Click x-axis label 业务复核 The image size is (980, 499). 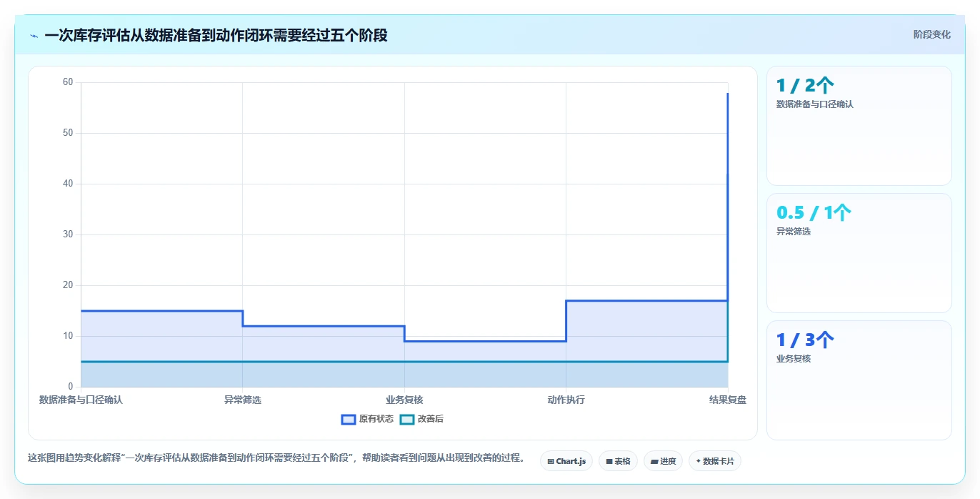click(404, 400)
